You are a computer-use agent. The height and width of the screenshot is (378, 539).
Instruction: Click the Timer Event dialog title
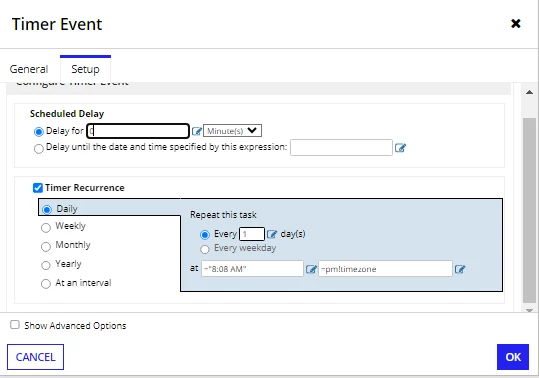coord(57,24)
